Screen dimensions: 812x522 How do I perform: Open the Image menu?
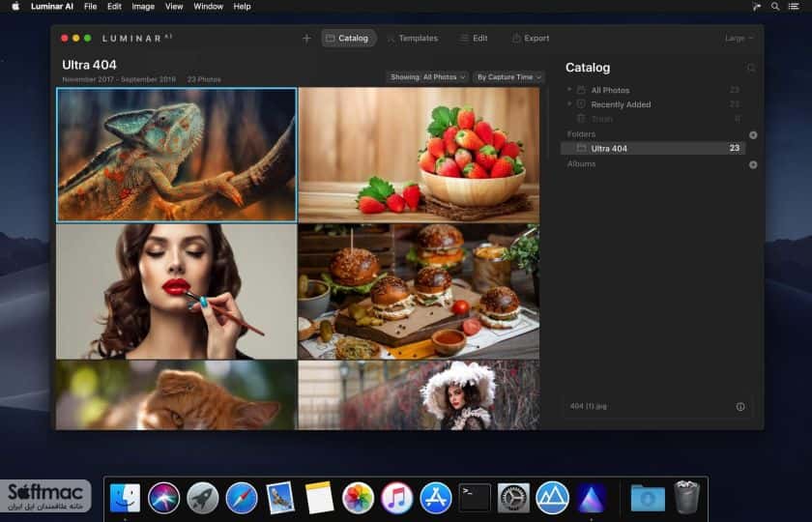[143, 6]
